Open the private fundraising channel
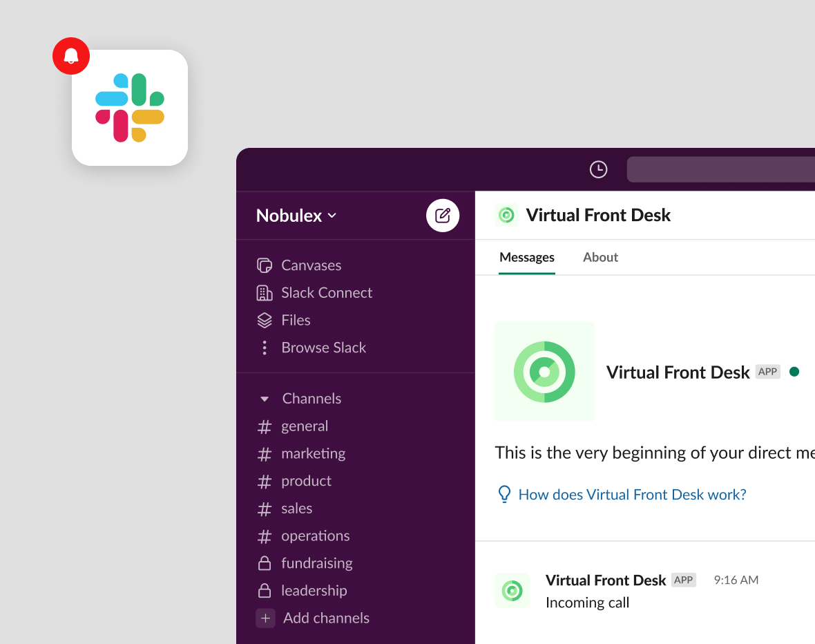The width and height of the screenshot is (815, 644). (x=305, y=563)
